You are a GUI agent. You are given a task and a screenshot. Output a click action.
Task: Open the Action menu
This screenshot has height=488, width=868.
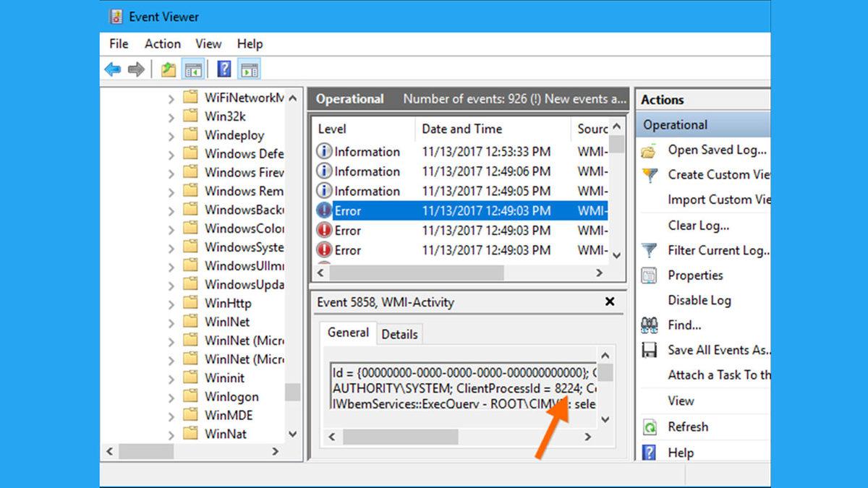click(x=162, y=43)
